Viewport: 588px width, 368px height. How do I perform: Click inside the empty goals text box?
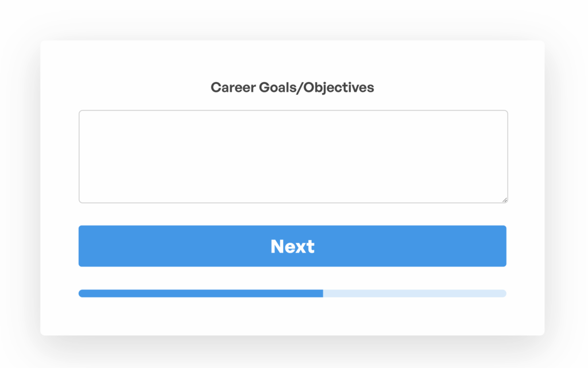[x=293, y=156]
